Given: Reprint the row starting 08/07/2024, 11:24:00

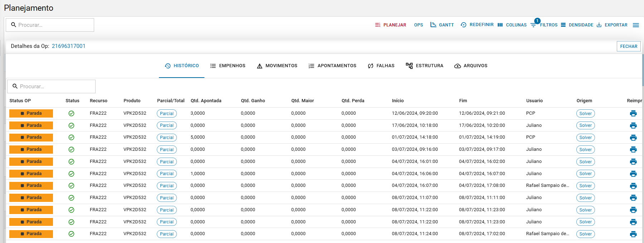Looking at the screenshot, I should pyautogui.click(x=633, y=234).
